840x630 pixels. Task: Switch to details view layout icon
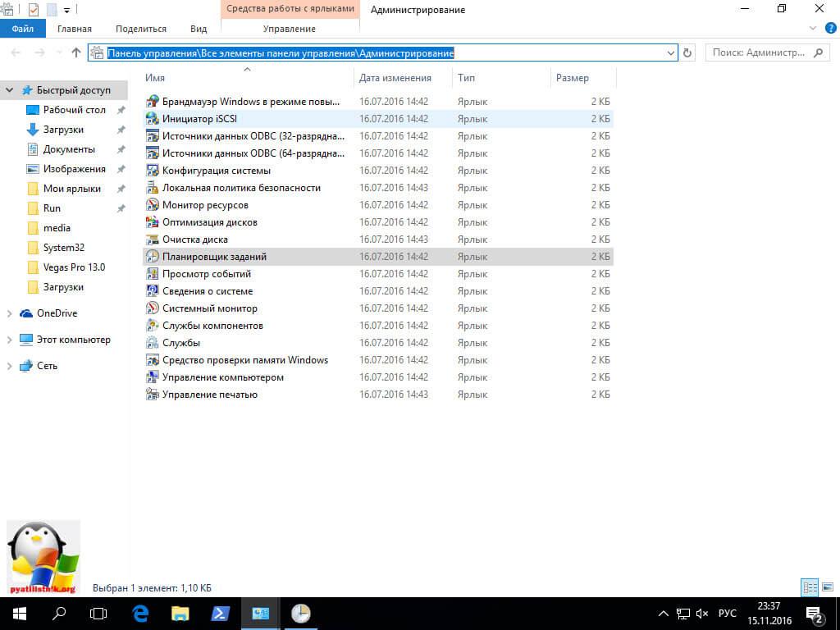pyautogui.click(x=810, y=587)
